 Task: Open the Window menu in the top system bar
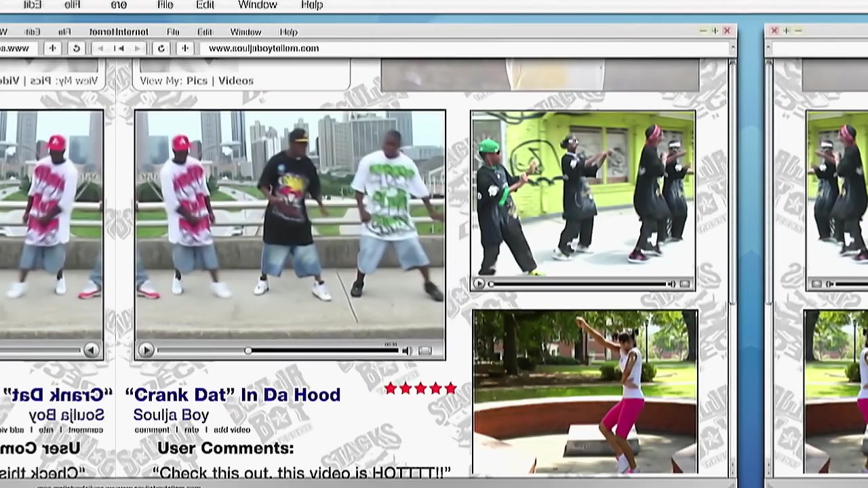pos(258,5)
